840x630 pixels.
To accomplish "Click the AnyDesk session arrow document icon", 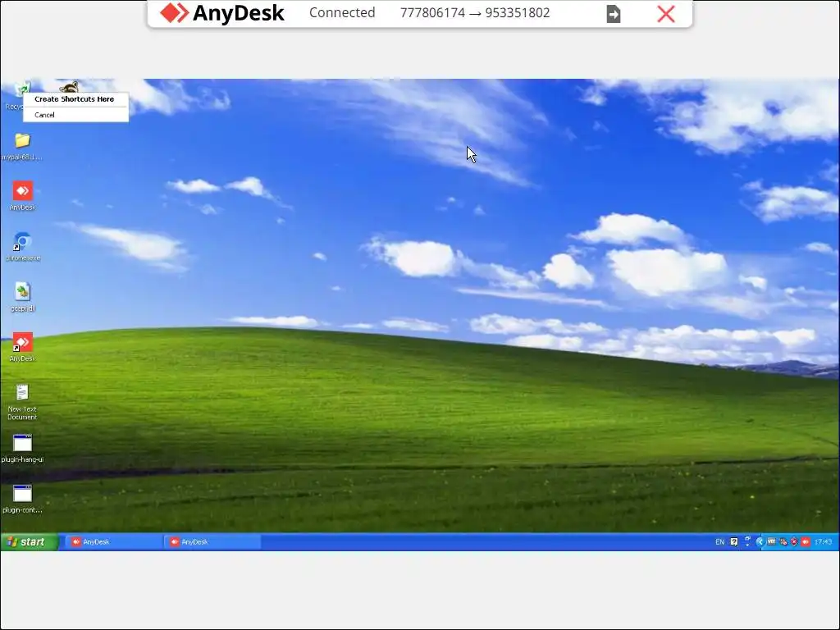I will point(614,14).
